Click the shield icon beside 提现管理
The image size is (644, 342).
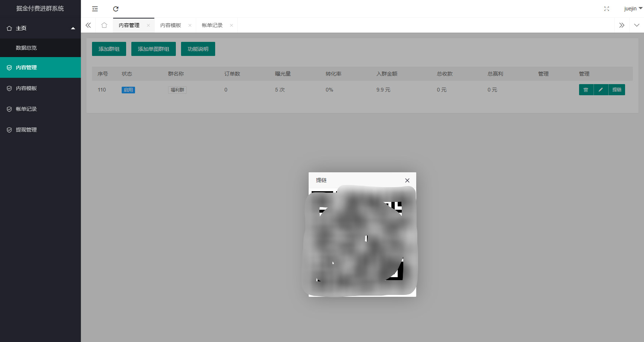pyautogui.click(x=9, y=130)
